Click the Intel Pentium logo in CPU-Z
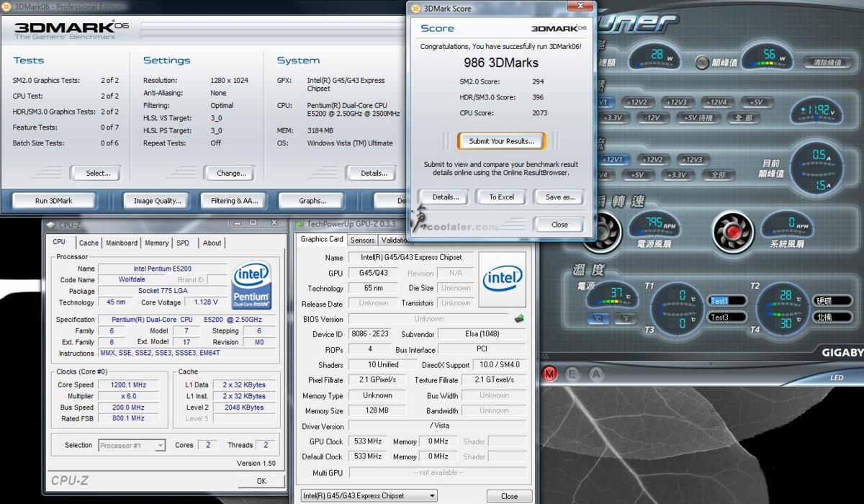Viewport: 864px width, 504px height. pos(251,285)
